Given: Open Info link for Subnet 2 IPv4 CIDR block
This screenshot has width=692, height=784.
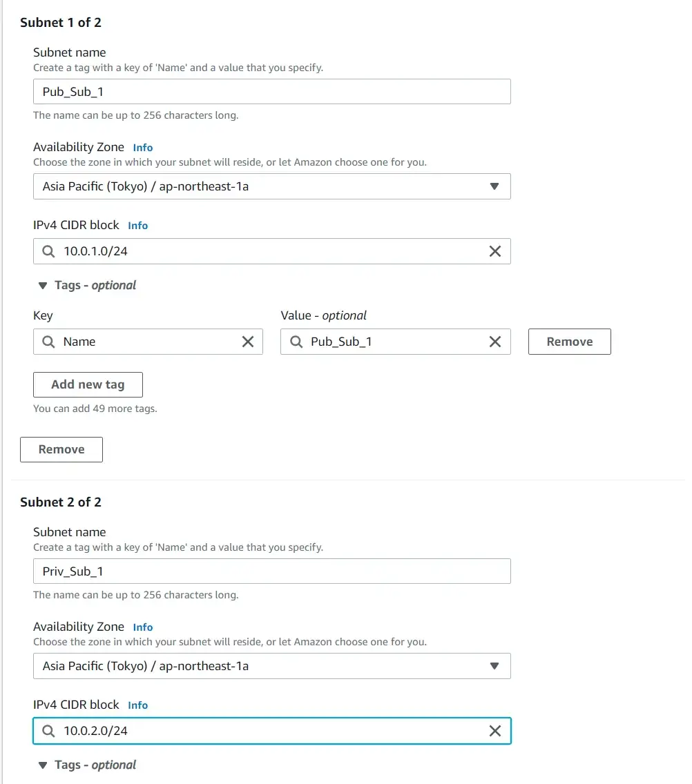Looking at the screenshot, I should (137, 705).
